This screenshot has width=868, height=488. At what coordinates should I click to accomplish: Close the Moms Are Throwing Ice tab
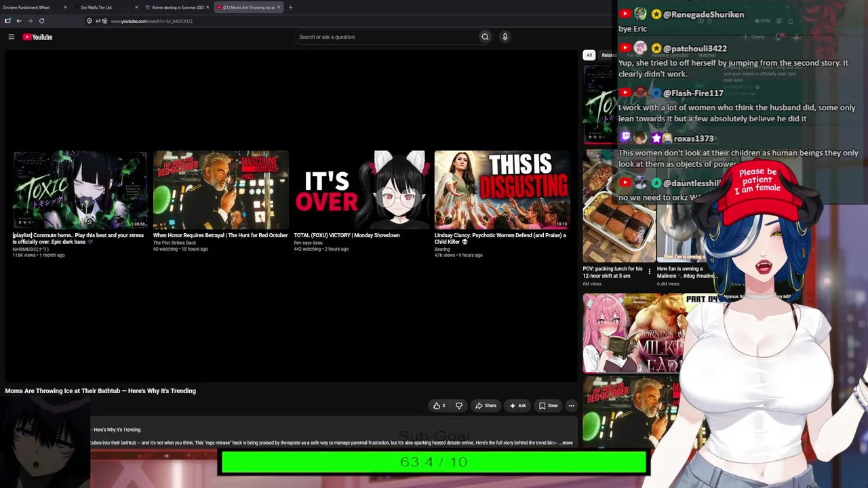point(278,7)
